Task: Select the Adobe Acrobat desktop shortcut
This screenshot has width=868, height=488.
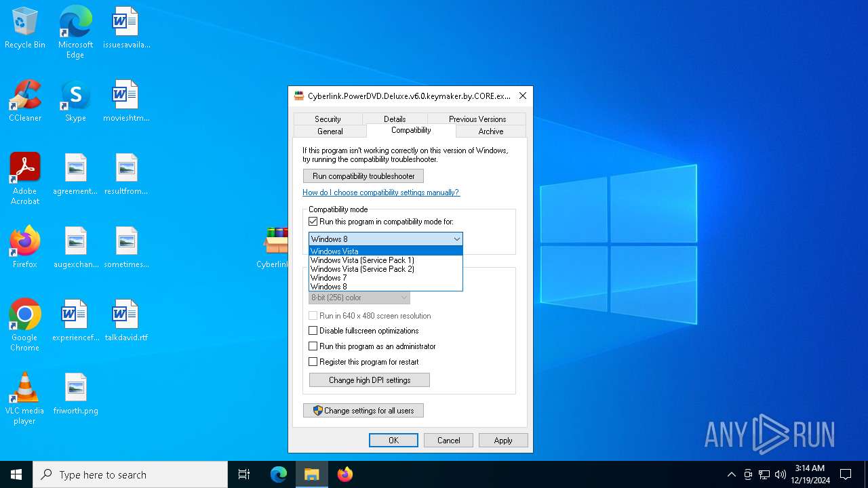Action: point(25,179)
